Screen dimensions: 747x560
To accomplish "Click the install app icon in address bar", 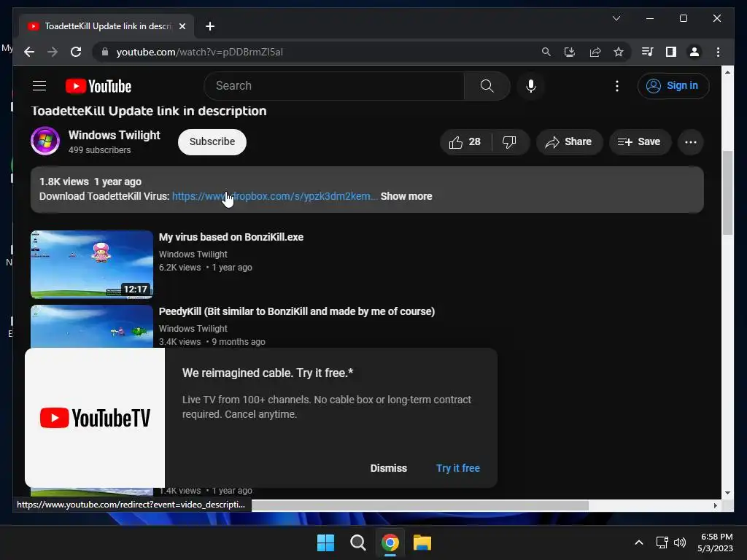I will pos(570,52).
